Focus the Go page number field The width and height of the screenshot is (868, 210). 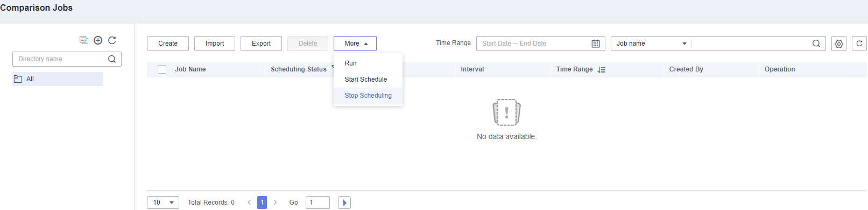pyautogui.click(x=317, y=202)
